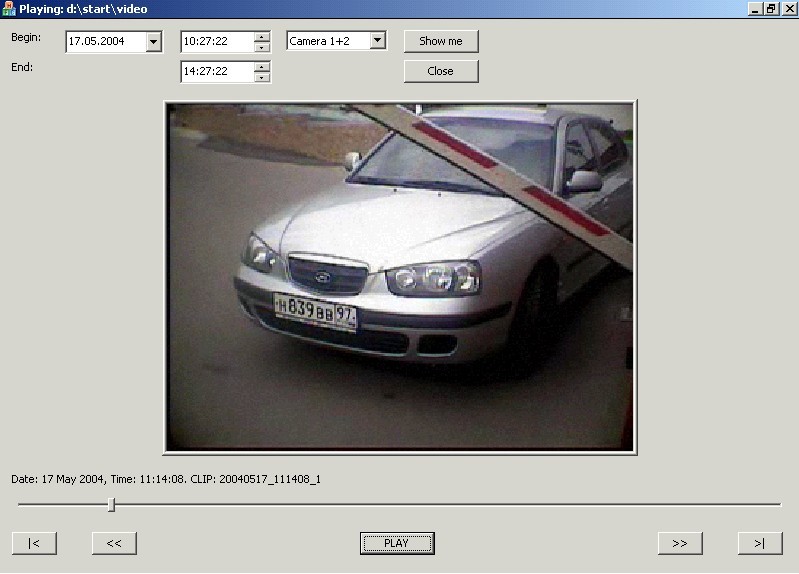Fast forward using the >> button
Screen dimensions: 799x574
(680, 543)
